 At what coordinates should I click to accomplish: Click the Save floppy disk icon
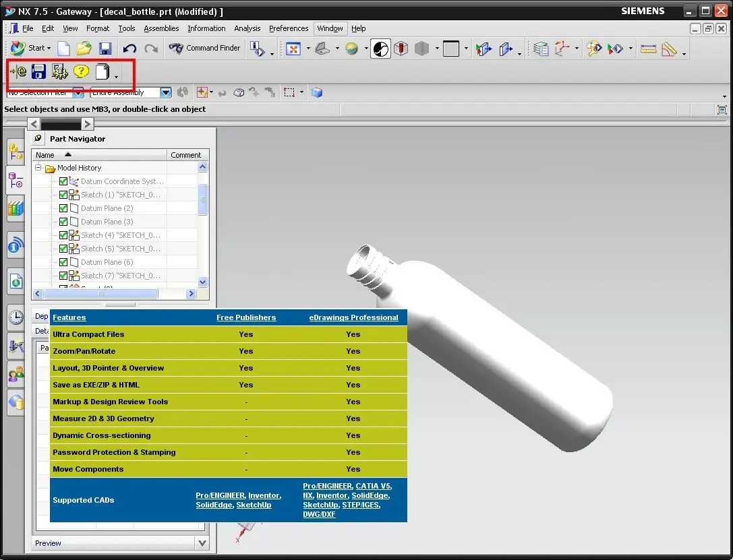click(105, 48)
